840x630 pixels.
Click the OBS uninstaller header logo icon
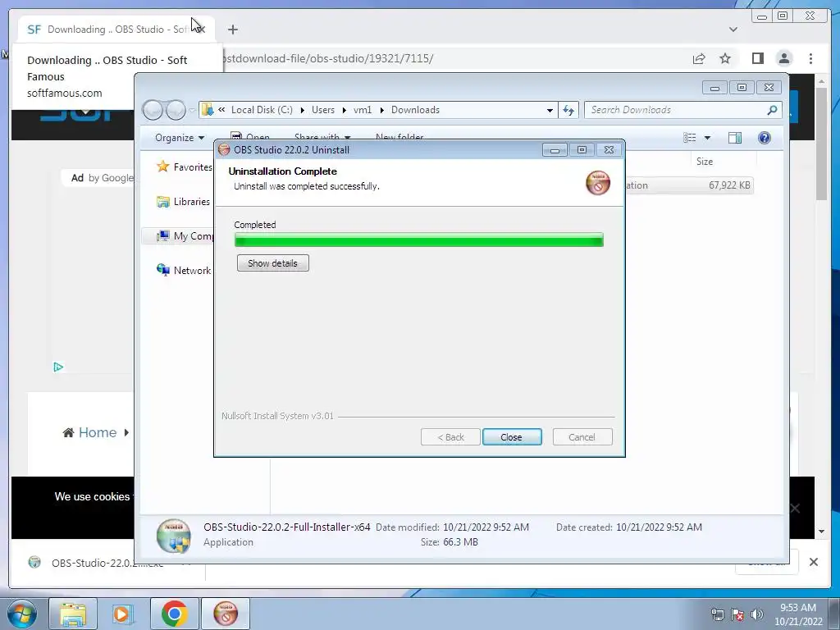[598, 183]
